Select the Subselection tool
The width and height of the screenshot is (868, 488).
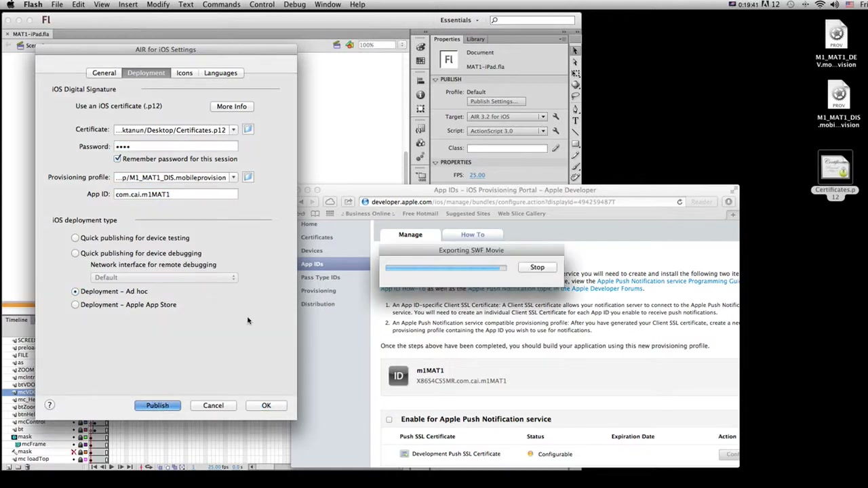[x=575, y=62]
